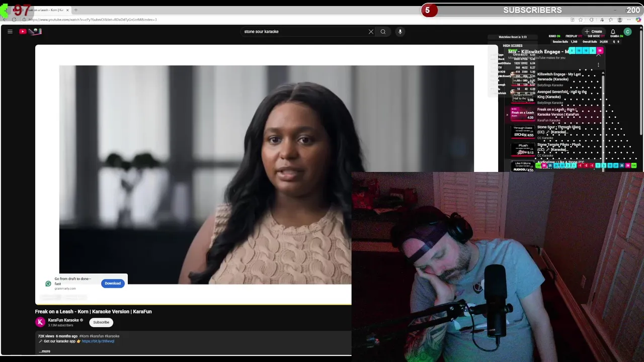Collapse the Mix playlist panel chevron
Screen dimensions: 644x362
click(x=598, y=54)
